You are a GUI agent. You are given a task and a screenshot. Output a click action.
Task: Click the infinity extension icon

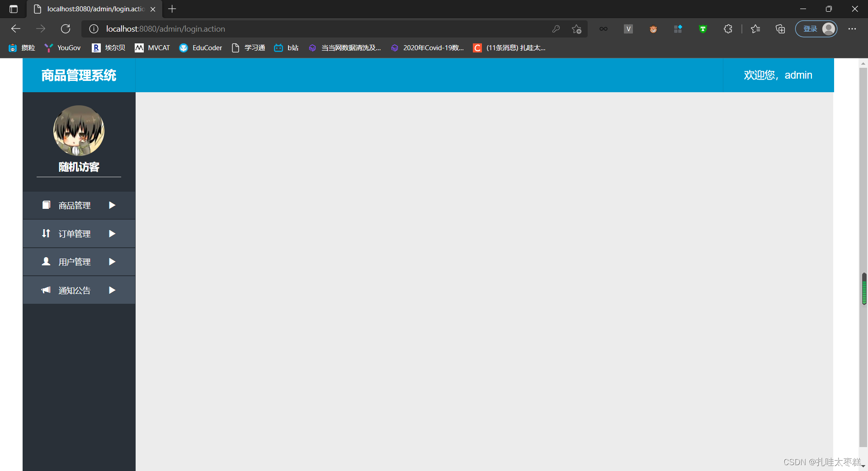[604, 29]
